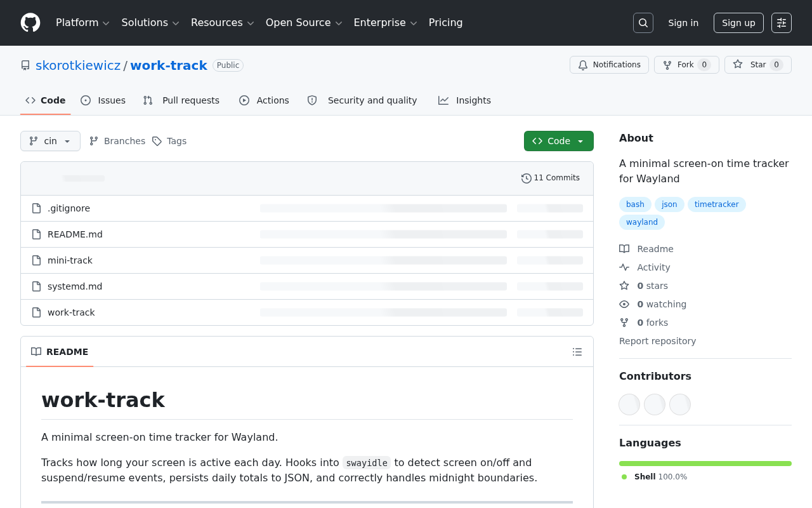Expand the Open Source menu
Viewport: 812px width, 508px height.
tap(304, 23)
